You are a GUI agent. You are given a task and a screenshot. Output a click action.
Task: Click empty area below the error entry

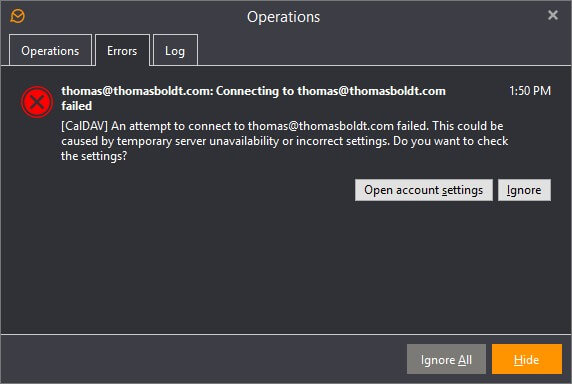coord(285,268)
